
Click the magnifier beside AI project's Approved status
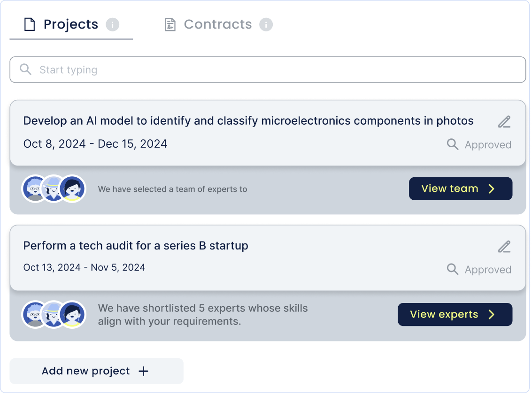click(453, 144)
